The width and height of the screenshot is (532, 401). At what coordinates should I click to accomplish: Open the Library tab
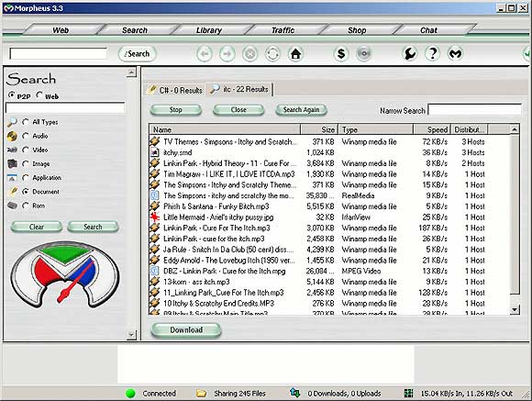click(209, 30)
